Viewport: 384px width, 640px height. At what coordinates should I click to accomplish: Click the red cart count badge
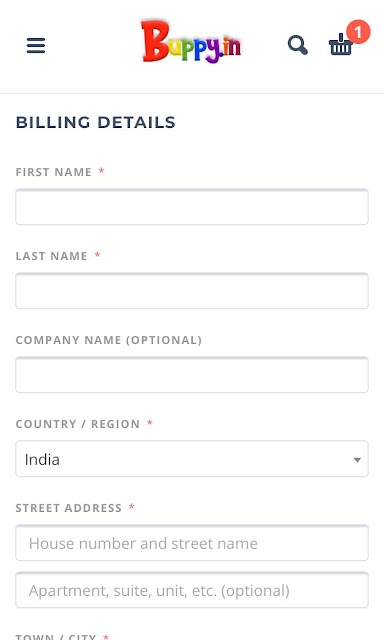click(x=358, y=32)
